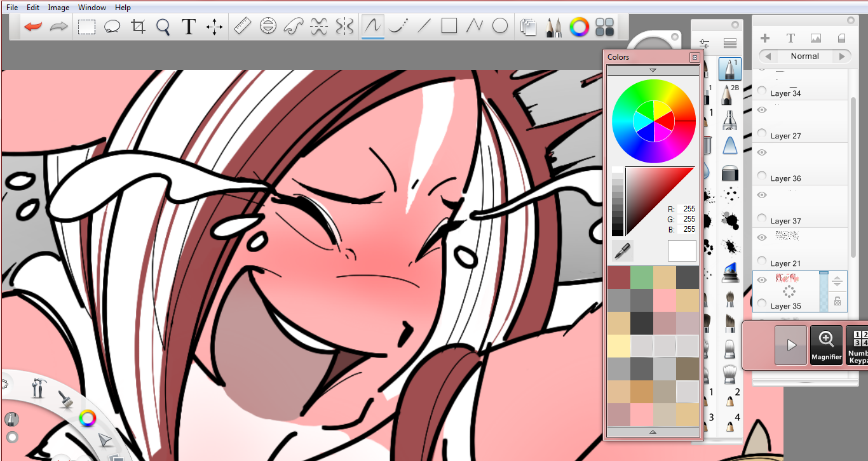Viewport: 868px width, 461px height.
Task: Enable the Ruler guide
Action: (243, 26)
